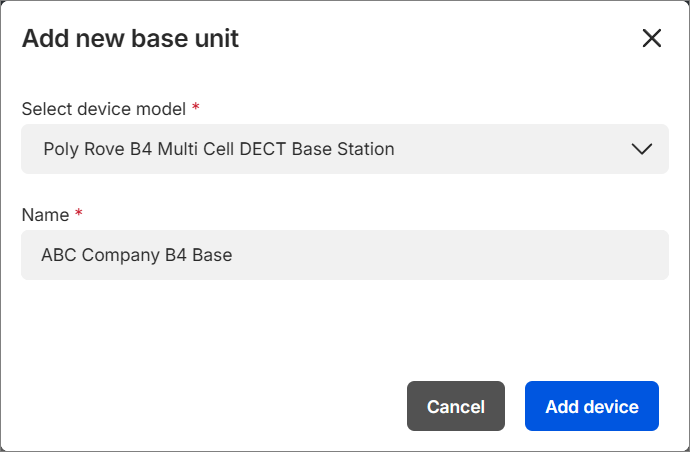Screen dimensions: 690x452
Task: Dismiss dialog using the gray Cancel button
Action: [x=455, y=406]
